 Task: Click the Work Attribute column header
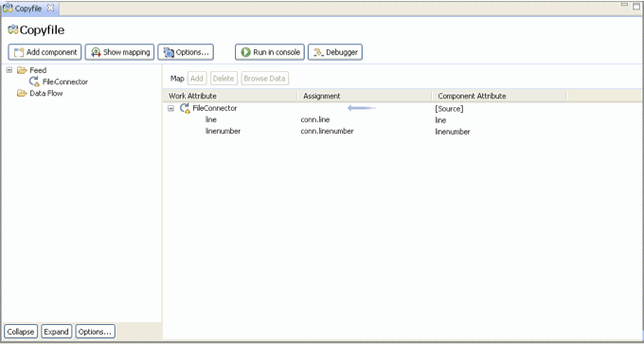tap(230, 96)
